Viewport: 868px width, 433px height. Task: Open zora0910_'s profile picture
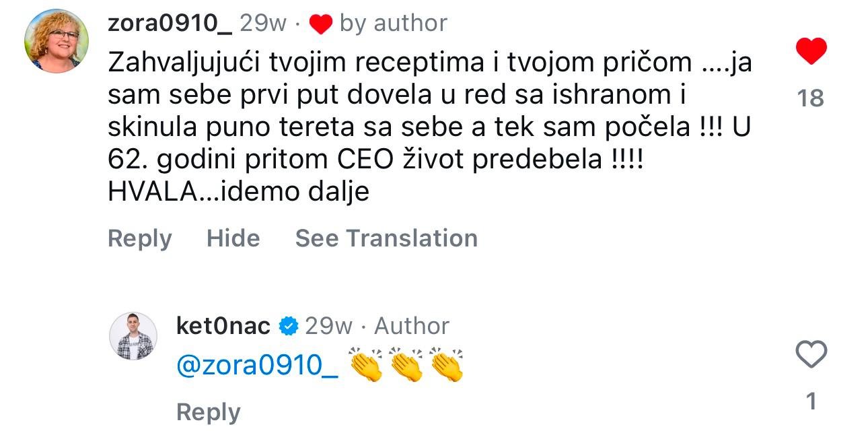pos(57,41)
